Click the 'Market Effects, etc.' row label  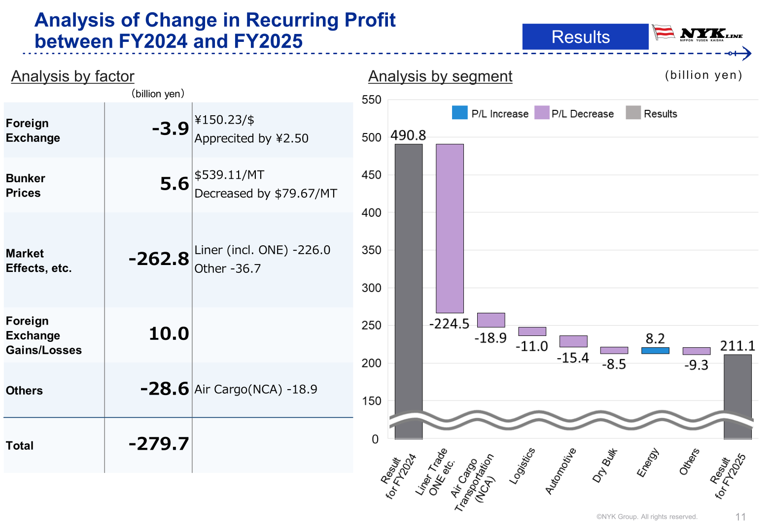point(38,261)
